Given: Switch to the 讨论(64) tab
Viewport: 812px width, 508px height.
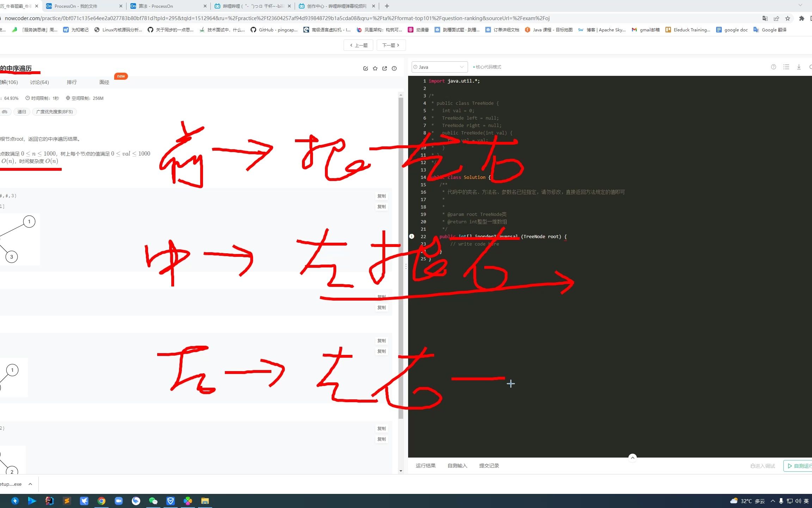Looking at the screenshot, I should [39, 82].
